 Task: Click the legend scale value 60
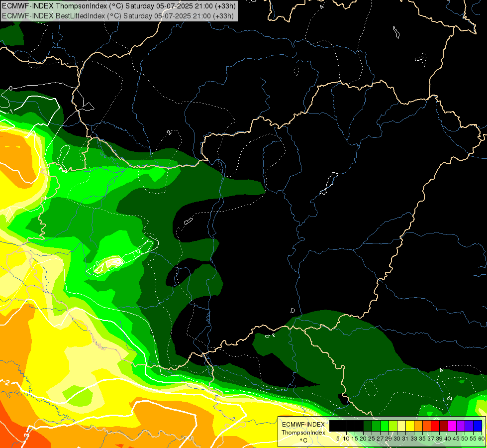pyautogui.click(x=482, y=439)
